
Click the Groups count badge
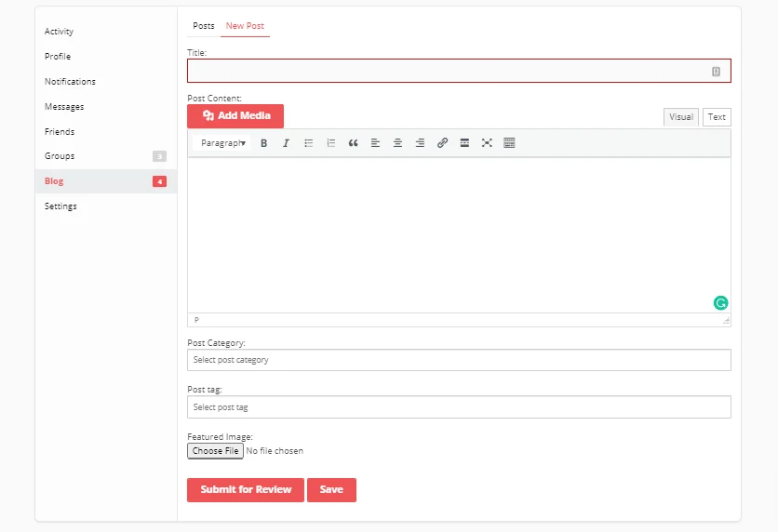159,156
